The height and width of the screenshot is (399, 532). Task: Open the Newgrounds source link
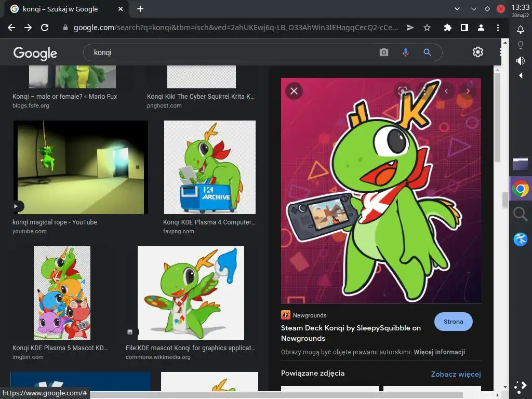click(x=303, y=315)
